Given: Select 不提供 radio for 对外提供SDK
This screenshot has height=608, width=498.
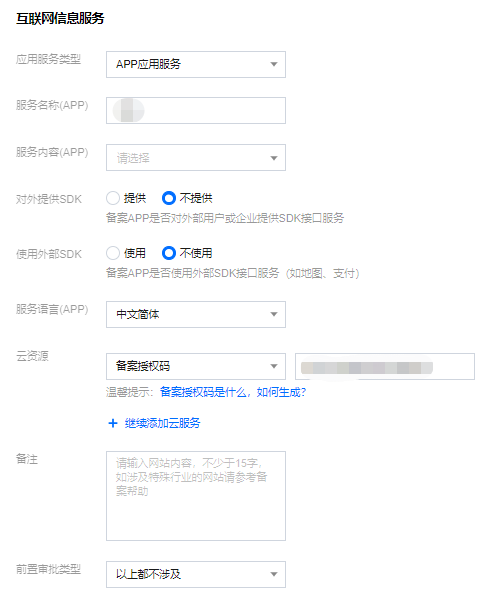Looking at the screenshot, I should [x=169, y=198].
